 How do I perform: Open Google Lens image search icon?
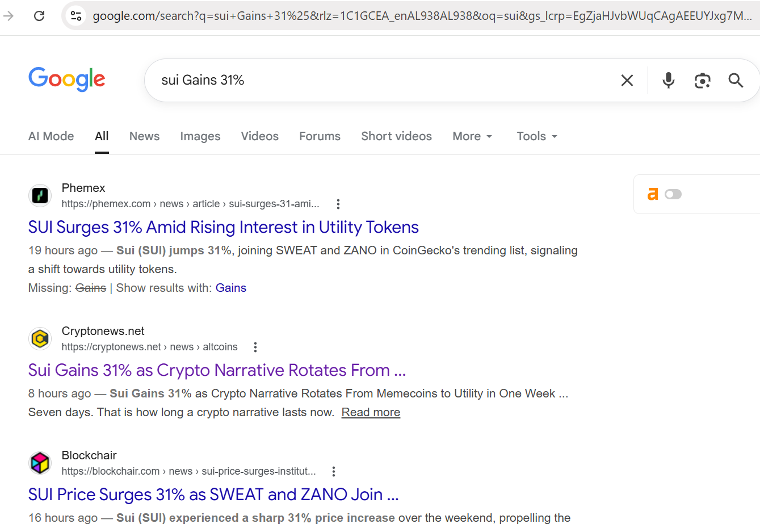point(703,81)
